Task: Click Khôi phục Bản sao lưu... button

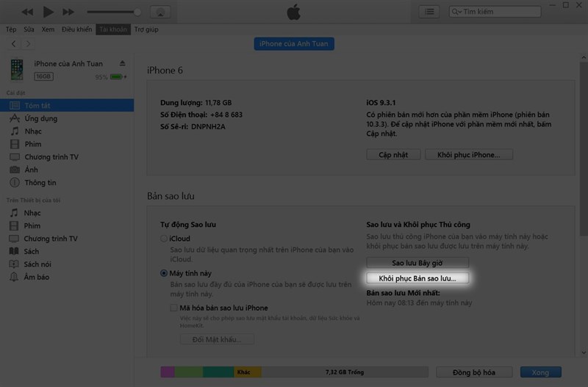Action: coord(417,278)
